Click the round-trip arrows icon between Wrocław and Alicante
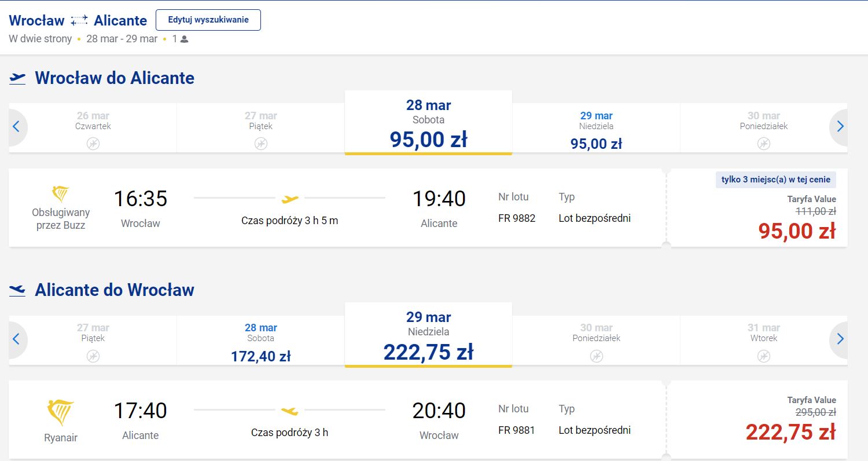Image resolution: width=868 pixels, height=461 pixels. point(79,20)
